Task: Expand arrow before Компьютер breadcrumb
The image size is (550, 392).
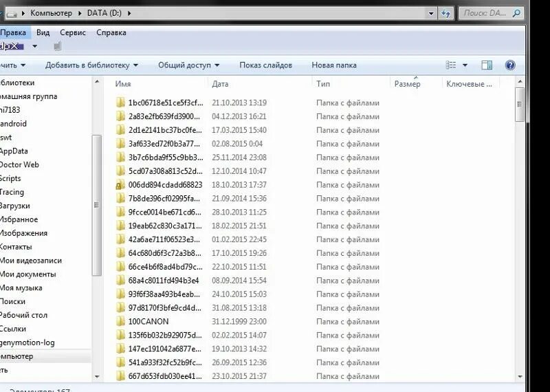Action: [x=23, y=13]
